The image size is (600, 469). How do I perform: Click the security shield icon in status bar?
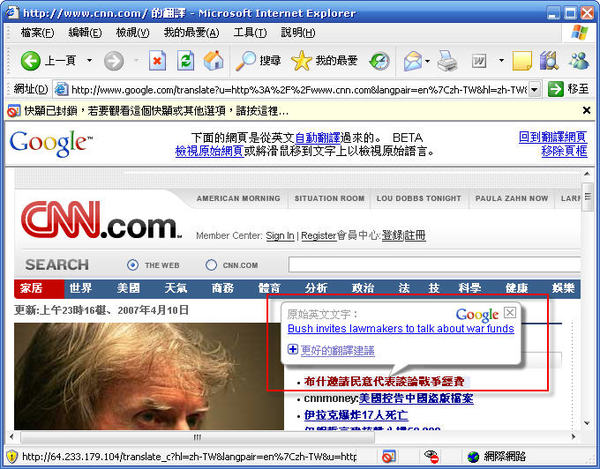[12, 456]
